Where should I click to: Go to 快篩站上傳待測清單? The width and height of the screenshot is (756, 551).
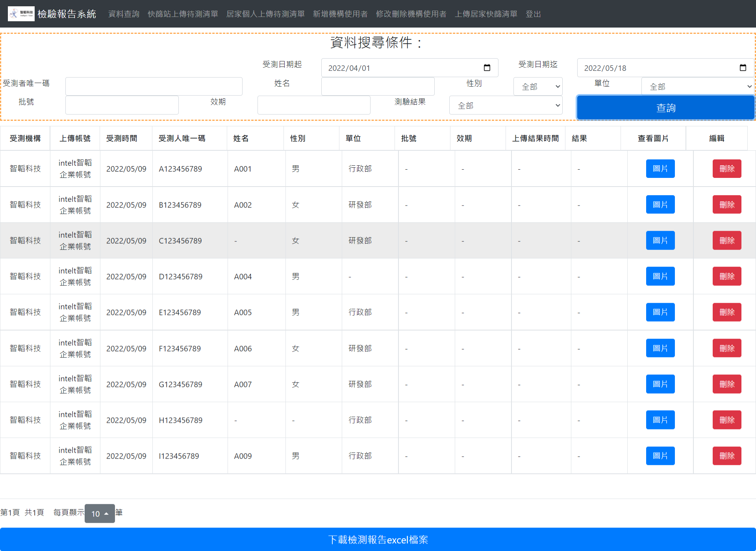point(183,14)
